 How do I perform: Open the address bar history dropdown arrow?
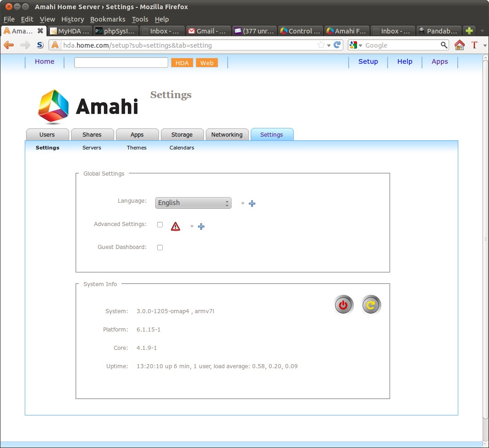tap(329, 45)
